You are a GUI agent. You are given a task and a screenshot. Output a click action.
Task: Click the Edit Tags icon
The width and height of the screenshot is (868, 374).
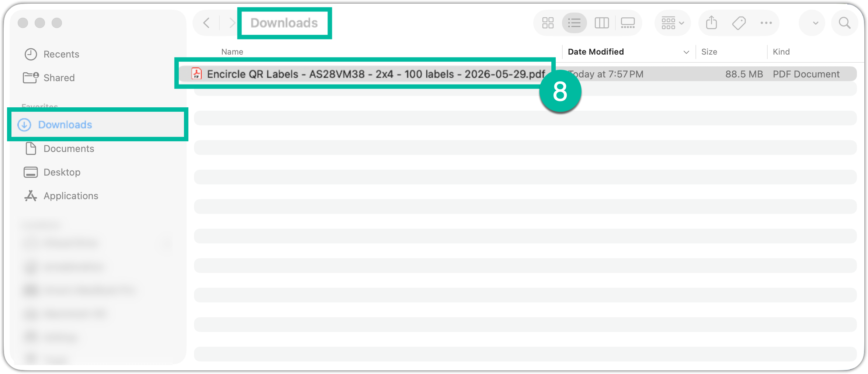pyautogui.click(x=739, y=23)
